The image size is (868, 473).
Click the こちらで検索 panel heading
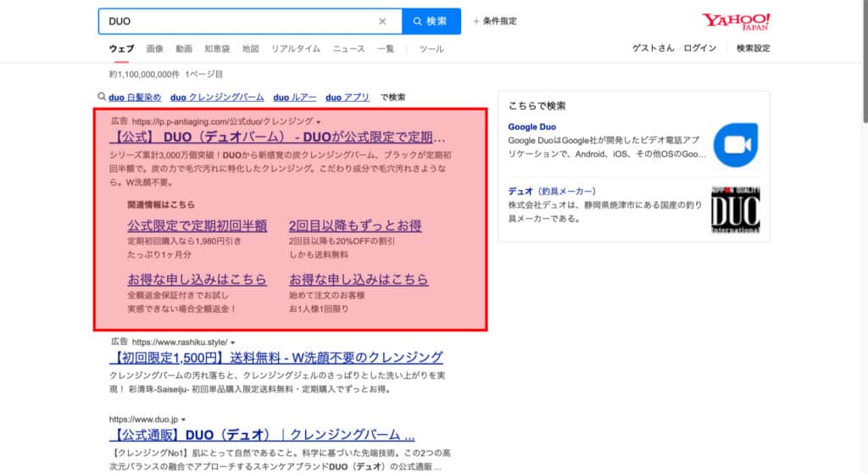[537, 106]
